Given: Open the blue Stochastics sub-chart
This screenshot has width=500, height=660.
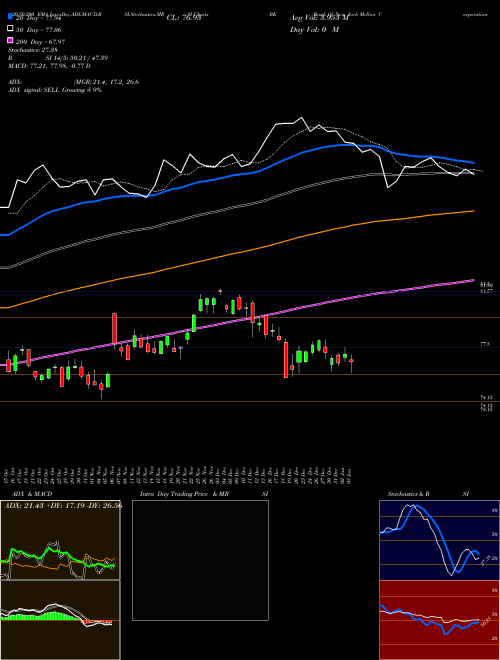Looking at the screenshot, I should tap(439, 540).
